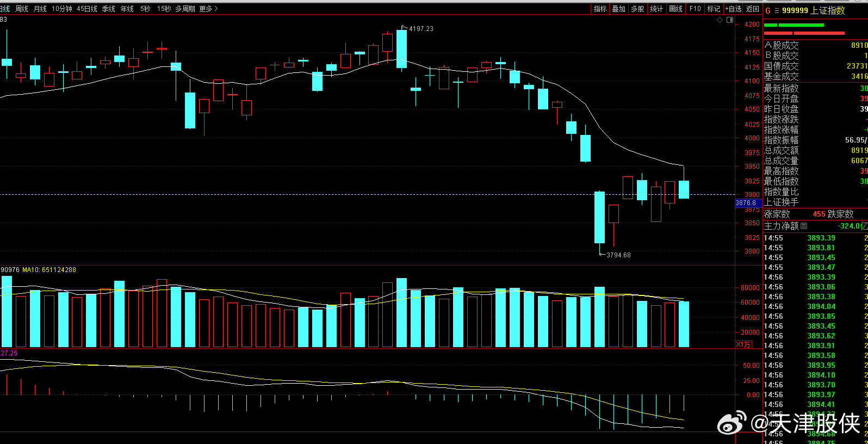Click the 涨家数 label
Viewport: 868px width, 444px height.
777,214
